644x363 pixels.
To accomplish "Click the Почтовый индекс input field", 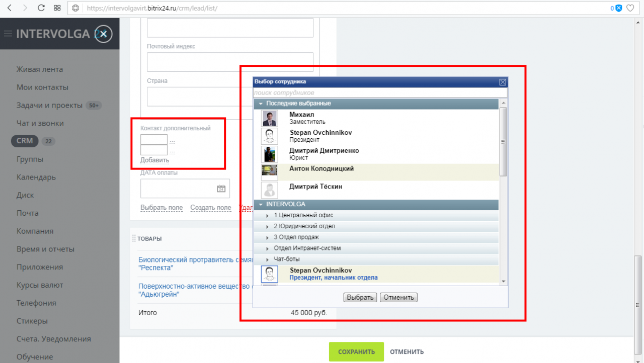I will tap(230, 62).
